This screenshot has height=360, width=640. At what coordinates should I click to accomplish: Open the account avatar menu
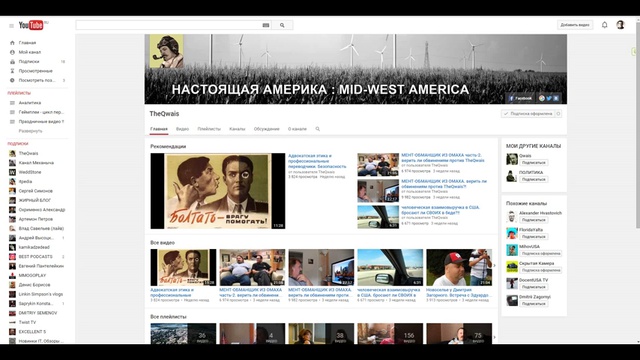click(620, 25)
